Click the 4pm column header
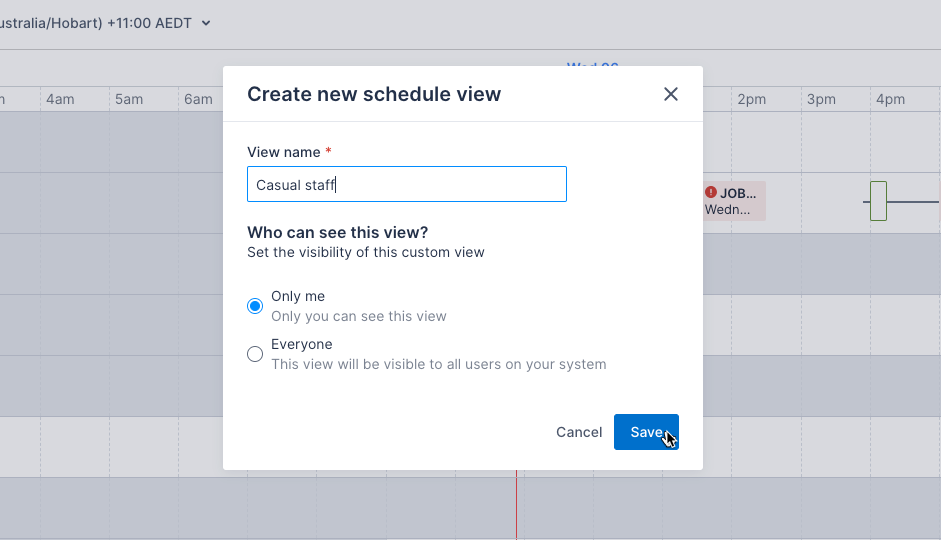This screenshot has width=941, height=540. (x=890, y=100)
